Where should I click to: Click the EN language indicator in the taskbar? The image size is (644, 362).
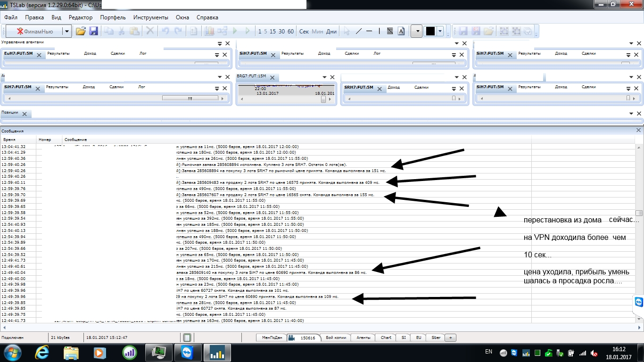[488, 352]
